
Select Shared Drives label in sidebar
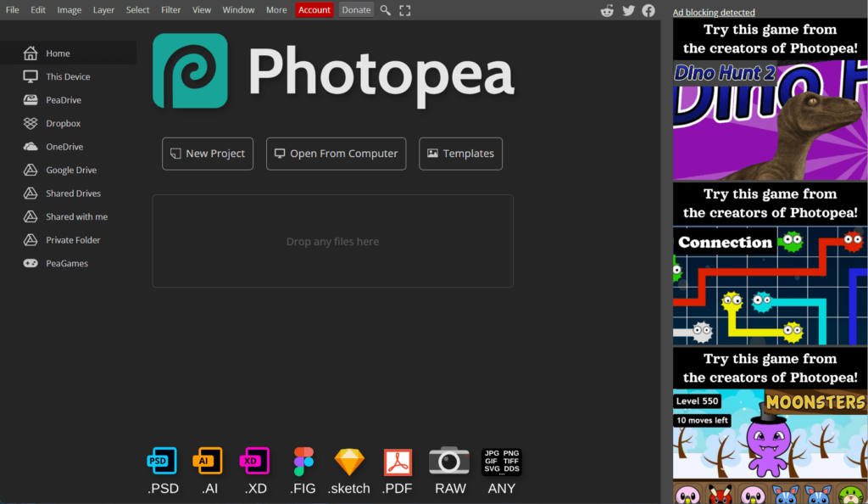pyautogui.click(x=73, y=193)
